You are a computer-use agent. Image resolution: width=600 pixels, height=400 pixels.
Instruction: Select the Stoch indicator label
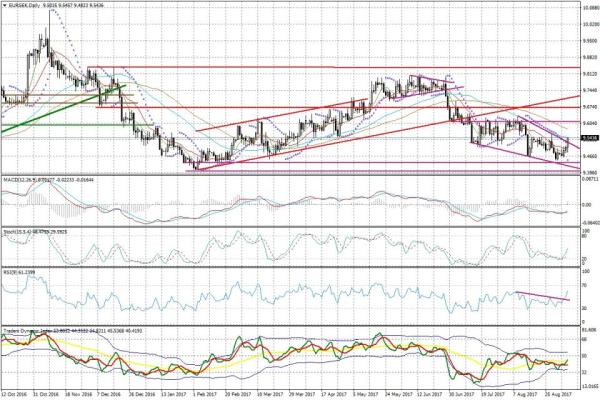18,230
